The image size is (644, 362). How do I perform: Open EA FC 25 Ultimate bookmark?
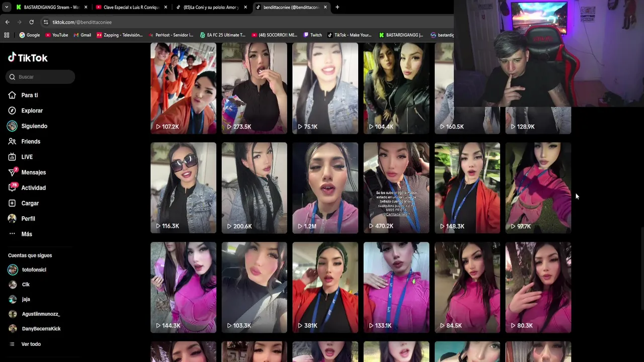222,35
